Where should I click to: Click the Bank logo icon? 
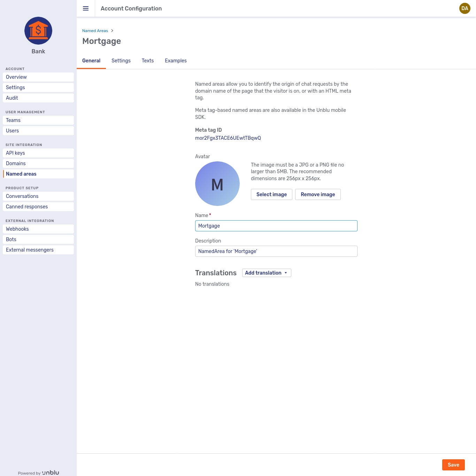(38, 31)
